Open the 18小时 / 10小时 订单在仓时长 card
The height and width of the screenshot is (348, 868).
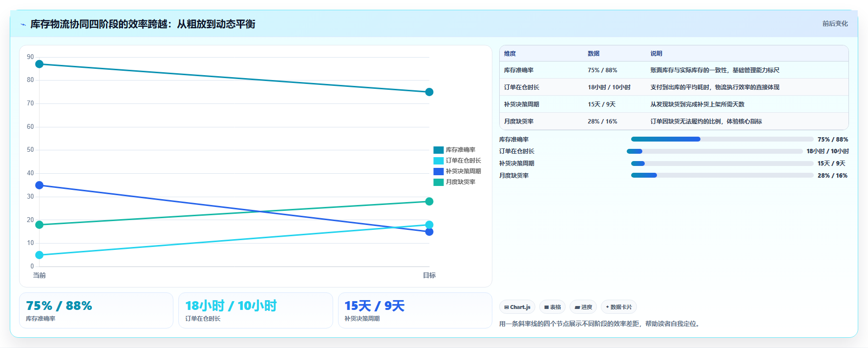pyautogui.click(x=255, y=310)
